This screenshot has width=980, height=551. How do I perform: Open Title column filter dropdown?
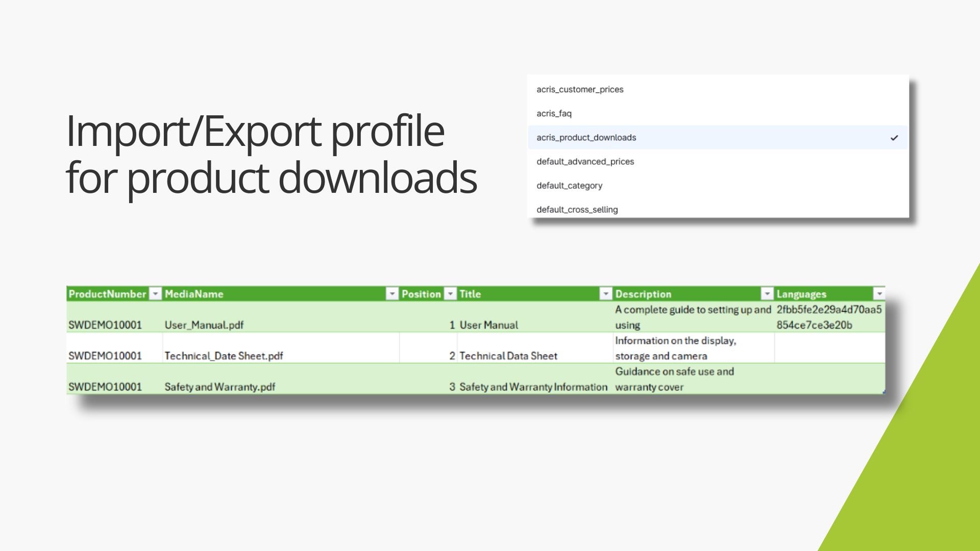point(605,294)
